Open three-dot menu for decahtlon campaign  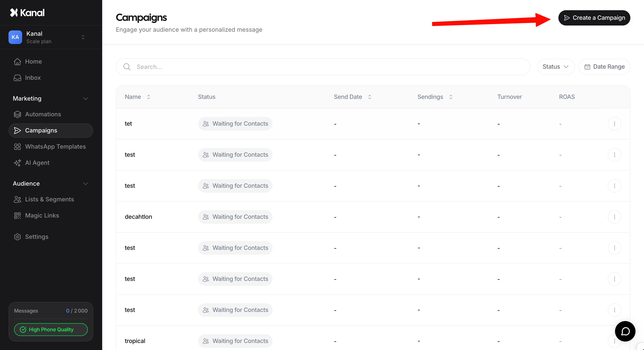[x=614, y=217]
